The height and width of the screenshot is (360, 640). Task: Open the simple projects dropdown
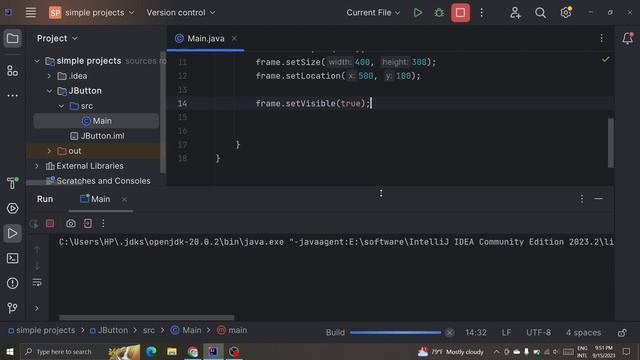pos(92,13)
